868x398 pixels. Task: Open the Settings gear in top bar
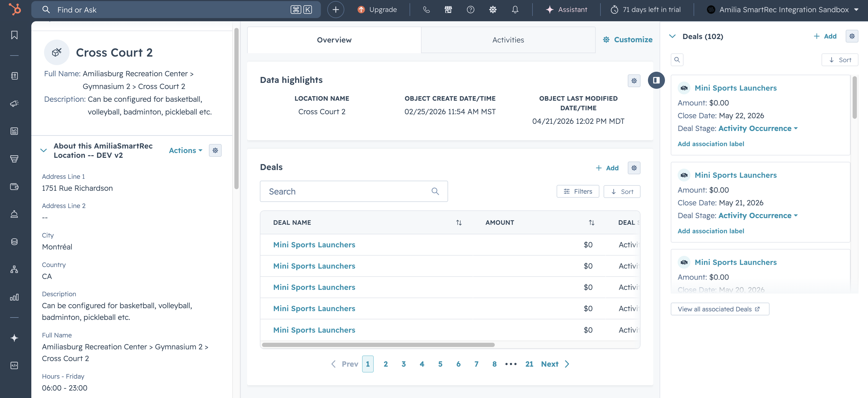tap(493, 10)
